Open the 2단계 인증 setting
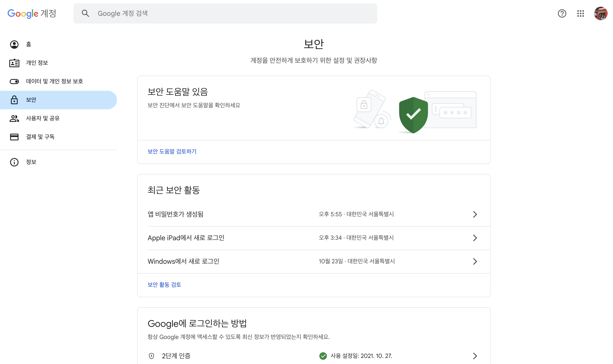Image resolution: width=613 pixels, height=364 pixels. click(313, 356)
